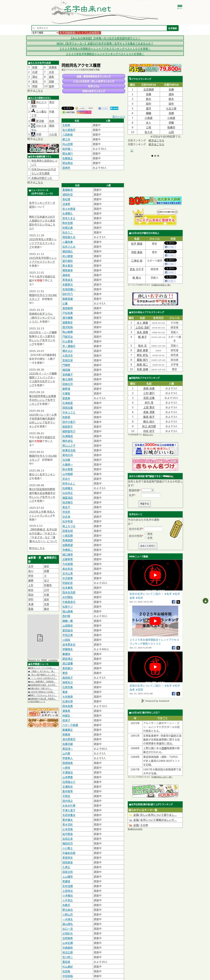The height and width of the screenshot is (980, 210).
Task: Click the LINE send share button
Action: [69, 112]
